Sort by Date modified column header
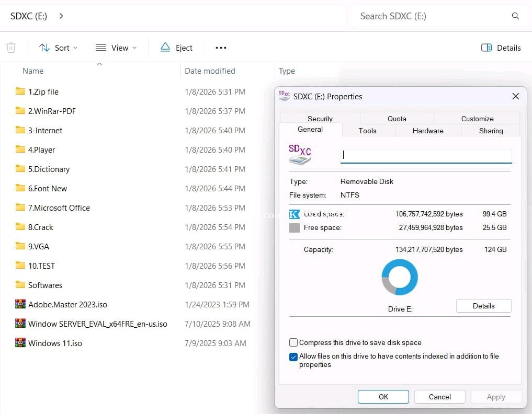This screenshot has width=532, height=414. 210,71
